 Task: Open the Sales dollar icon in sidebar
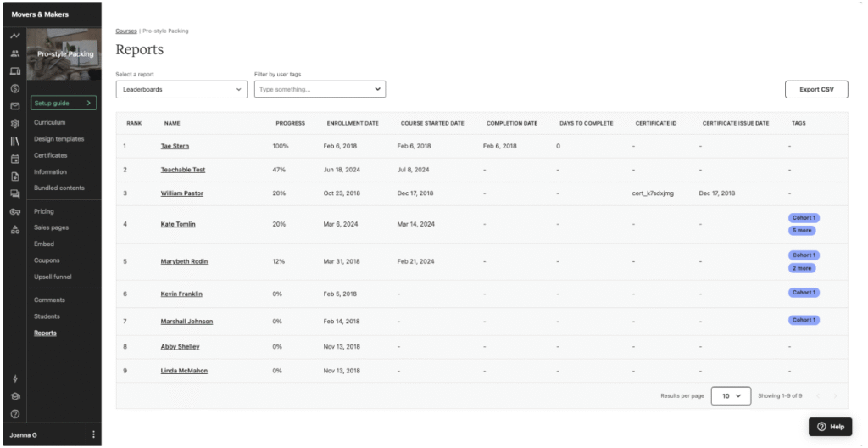click(15, 89)
